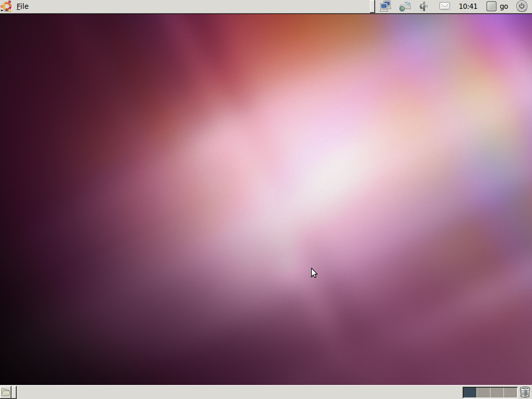Switch to the third workspace in the pager
The width and height of the screenshot is (532, 399).
click(x=497, y=393)
